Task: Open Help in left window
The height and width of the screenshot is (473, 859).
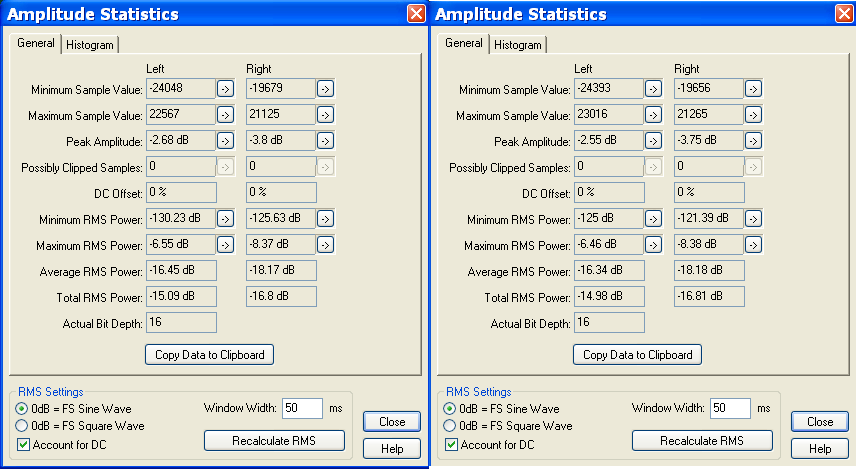Action: coord(392,448)
